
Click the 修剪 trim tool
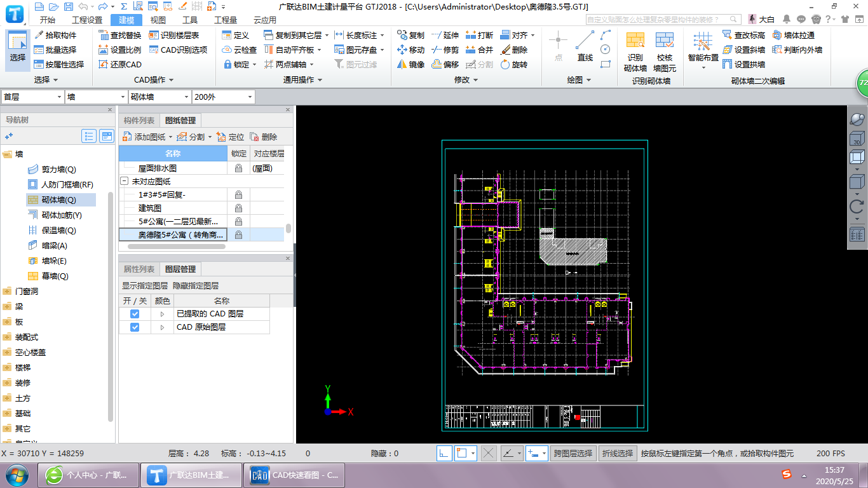(x=445, y=50)
